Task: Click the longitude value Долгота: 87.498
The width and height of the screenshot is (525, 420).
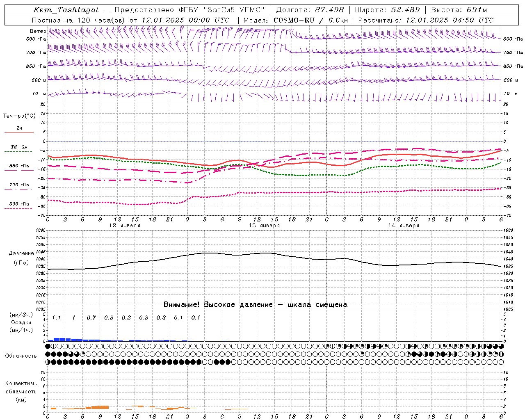Action: (310, 10)
